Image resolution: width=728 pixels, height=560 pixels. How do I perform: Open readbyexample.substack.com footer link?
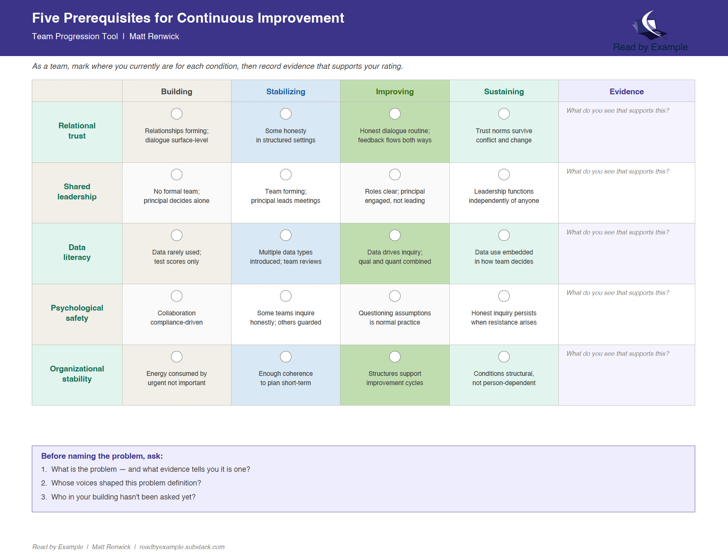(x=182, y=547)
